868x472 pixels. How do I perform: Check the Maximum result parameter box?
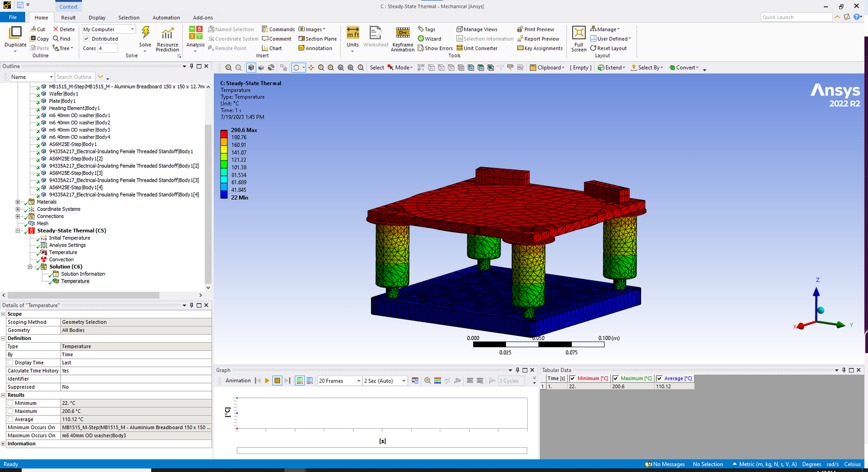point(10,411)
